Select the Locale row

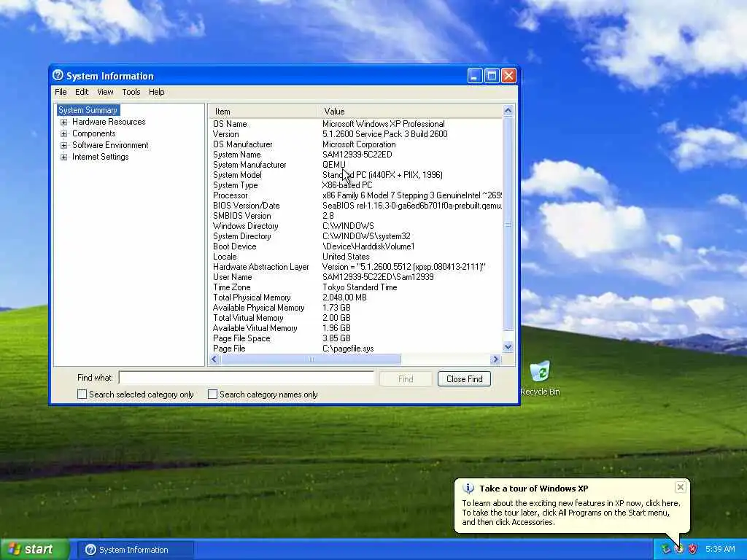click(355, 257)
